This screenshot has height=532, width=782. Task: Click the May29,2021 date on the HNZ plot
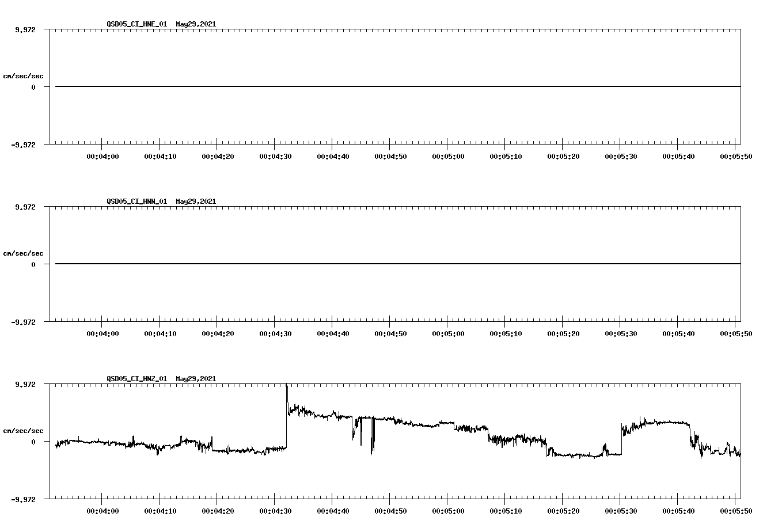pyautogui.click(x=195, y=379)
